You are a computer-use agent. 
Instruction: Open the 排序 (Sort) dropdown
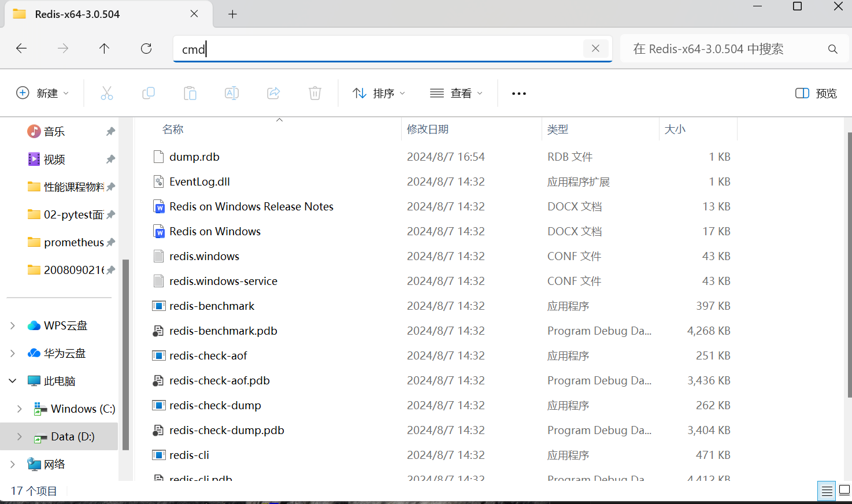click(x=379, y=93)
